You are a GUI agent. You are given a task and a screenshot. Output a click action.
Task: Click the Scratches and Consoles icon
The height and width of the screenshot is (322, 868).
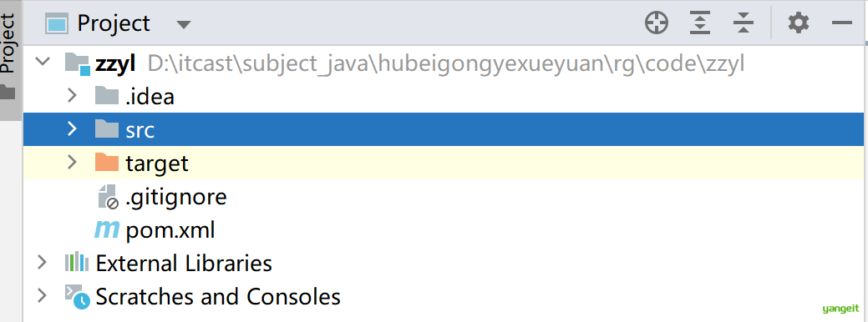[x=77, y=296]
